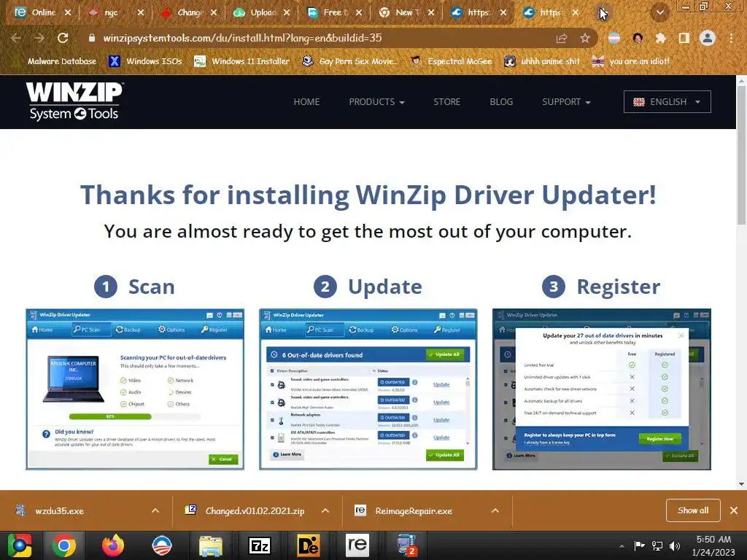Click BLOG in the site navigation

pyautogui.click(x=501, y=102)
